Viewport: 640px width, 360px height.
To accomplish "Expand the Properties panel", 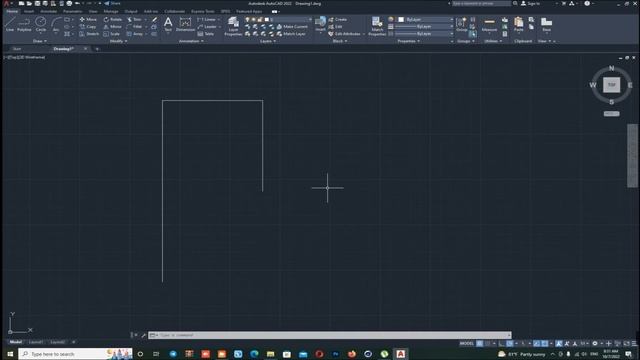I will coord(409,41).
